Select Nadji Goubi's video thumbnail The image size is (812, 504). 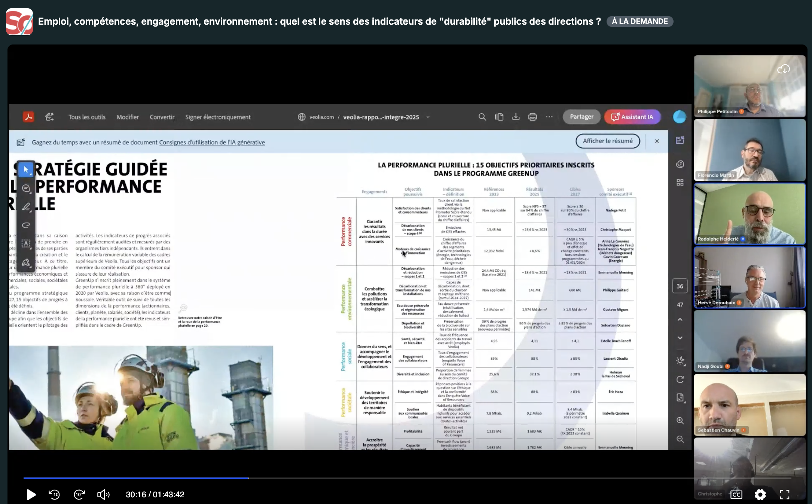point(750,341)
